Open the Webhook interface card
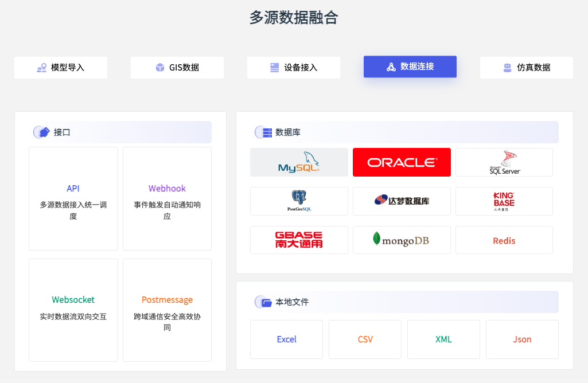The width and height of the screenshot is (588, 383). click(x=168, y=198)
